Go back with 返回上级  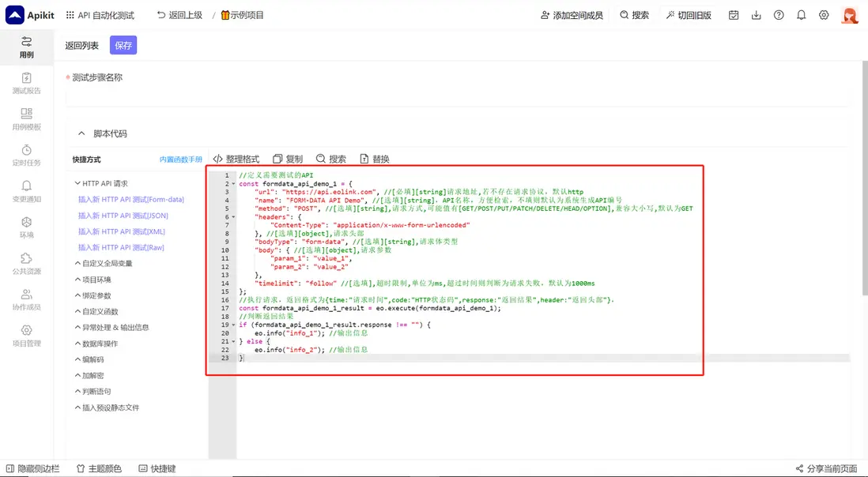pos(180,15)
